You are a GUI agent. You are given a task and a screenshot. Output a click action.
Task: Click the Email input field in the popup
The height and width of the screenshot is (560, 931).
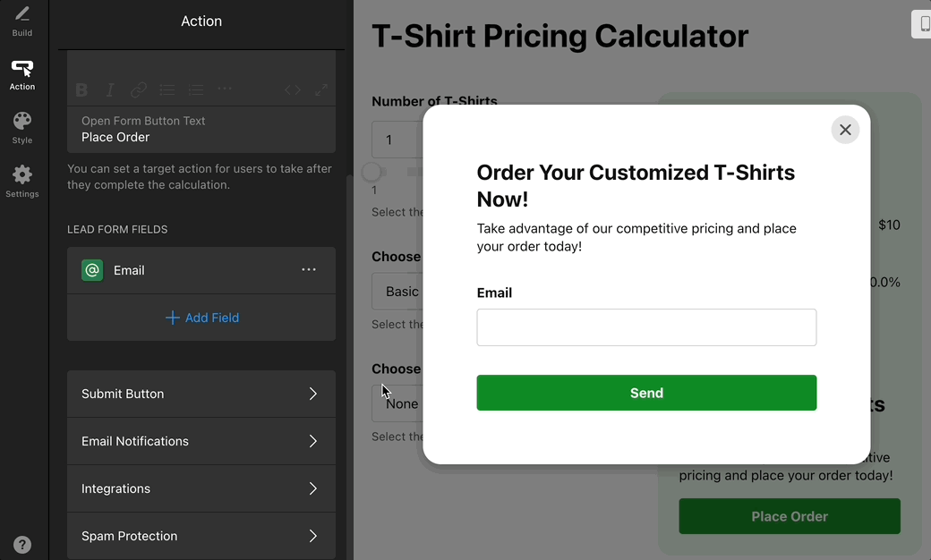coord(646,327)
